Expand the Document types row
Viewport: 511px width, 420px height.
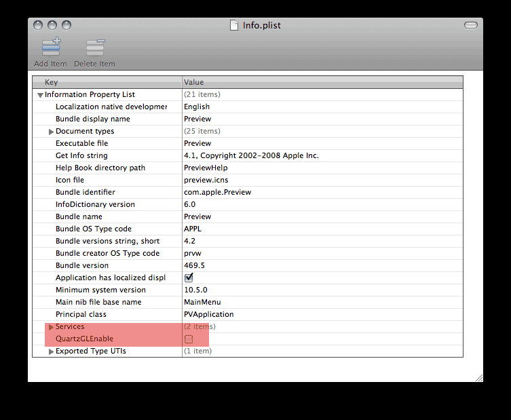(x=51, y=132)
